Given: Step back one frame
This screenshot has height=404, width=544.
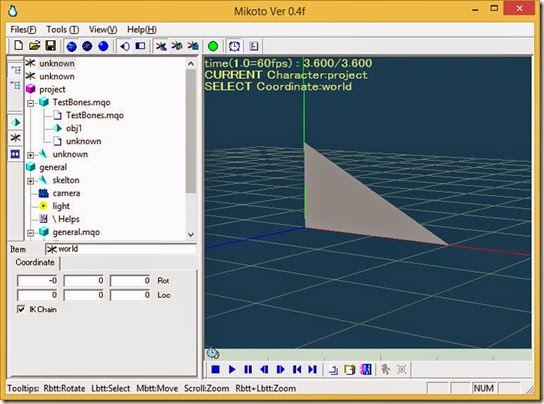Looking at the screenshot, I should (x=264, y=369).
